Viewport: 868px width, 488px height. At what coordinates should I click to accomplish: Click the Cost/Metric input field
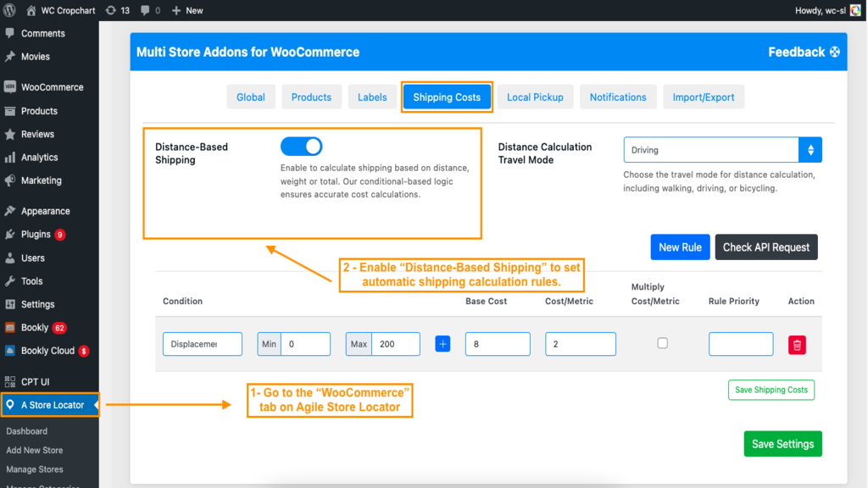coord(580,344)
